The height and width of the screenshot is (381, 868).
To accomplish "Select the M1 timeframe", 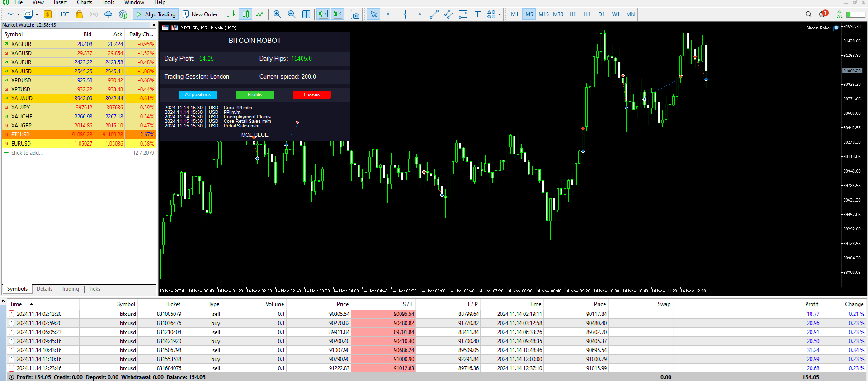I will (514, 14).
